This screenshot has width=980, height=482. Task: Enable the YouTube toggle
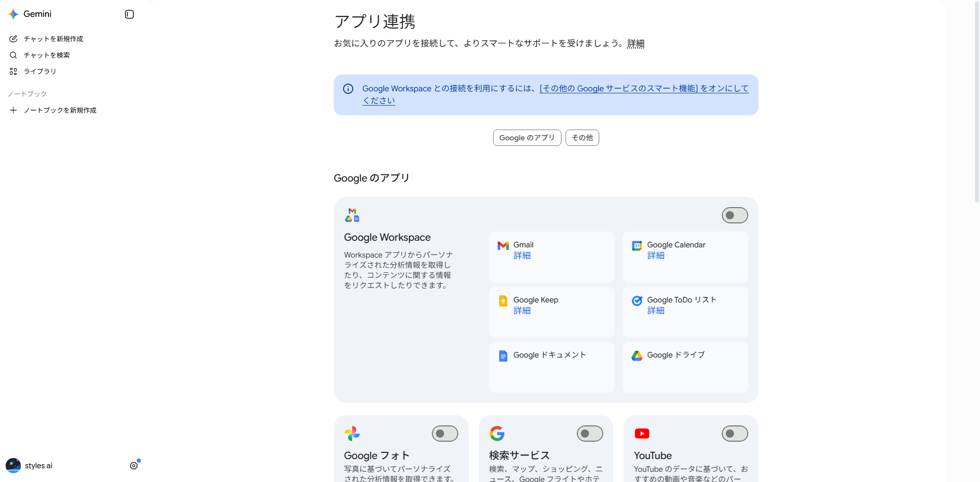735,434
